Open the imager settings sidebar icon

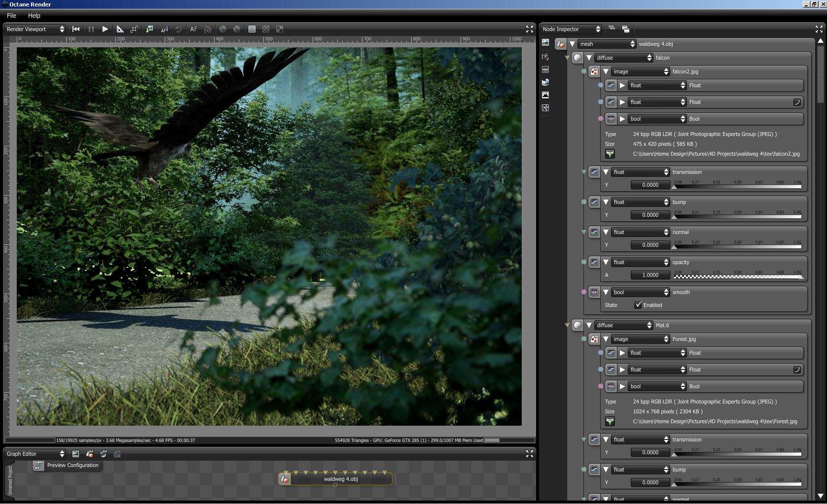point(545,95)
